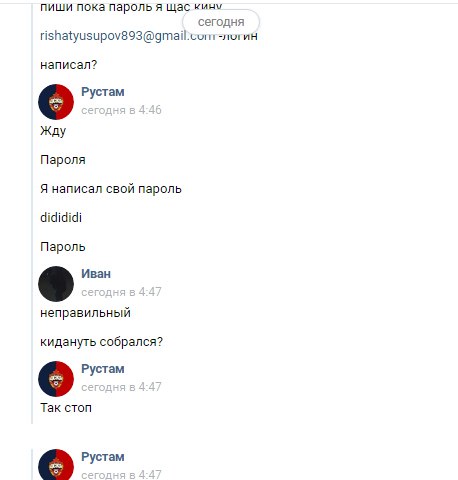Click the Рустам name above 'Так стоп'
The image size is (458, 480).
103,369
